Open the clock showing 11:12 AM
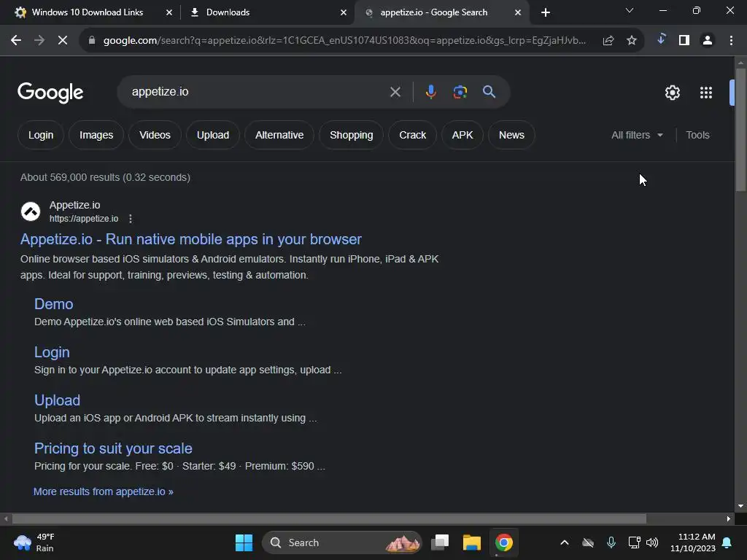Image resolution: width=747 pixels, height=560 pixels. 693,542
